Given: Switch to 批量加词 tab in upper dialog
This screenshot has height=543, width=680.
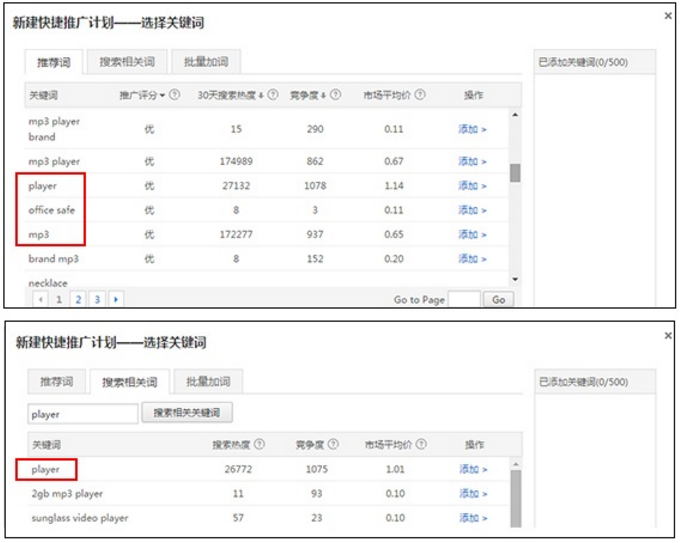Looking at the screenshot, I should pyautogui.click(x=205, y=62).
